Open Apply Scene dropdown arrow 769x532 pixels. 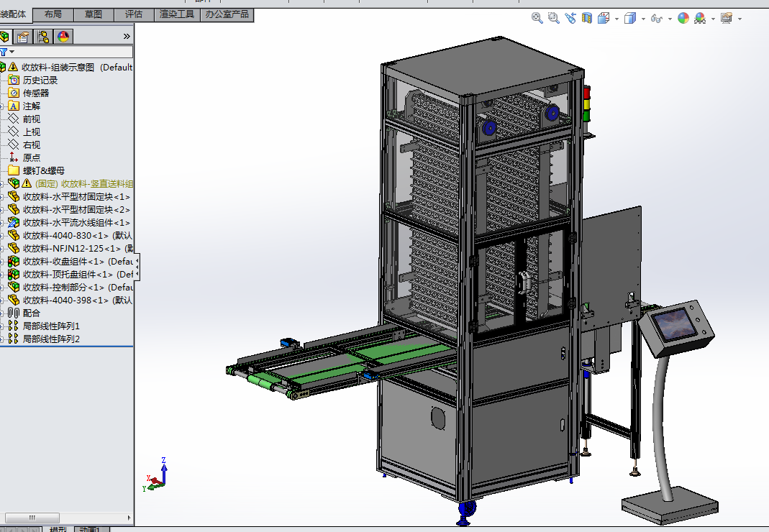(x=713, y=19)
